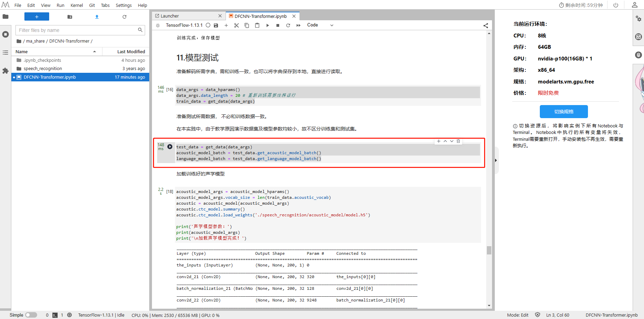Viewport: 644px width, 319px height.
Task: Close the Launcher tab
Action: pos(220,16)
